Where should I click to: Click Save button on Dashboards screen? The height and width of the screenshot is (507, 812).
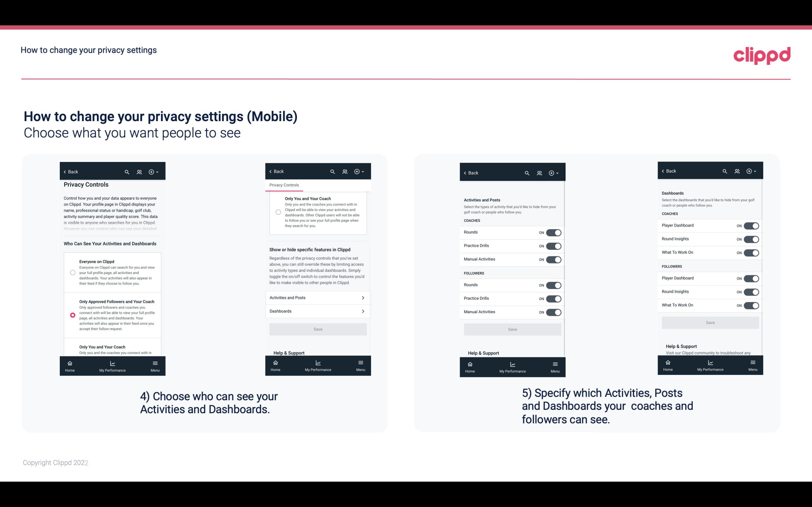tap(710, 323)
